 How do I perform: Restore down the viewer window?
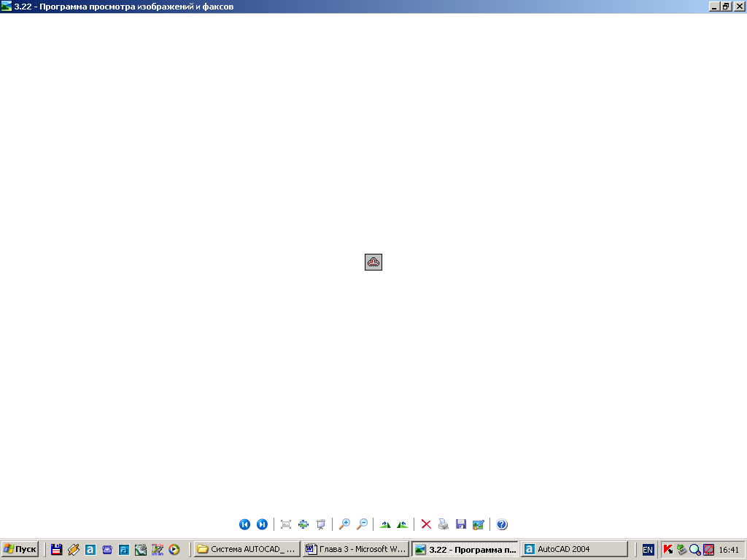(x=726, y=6)
